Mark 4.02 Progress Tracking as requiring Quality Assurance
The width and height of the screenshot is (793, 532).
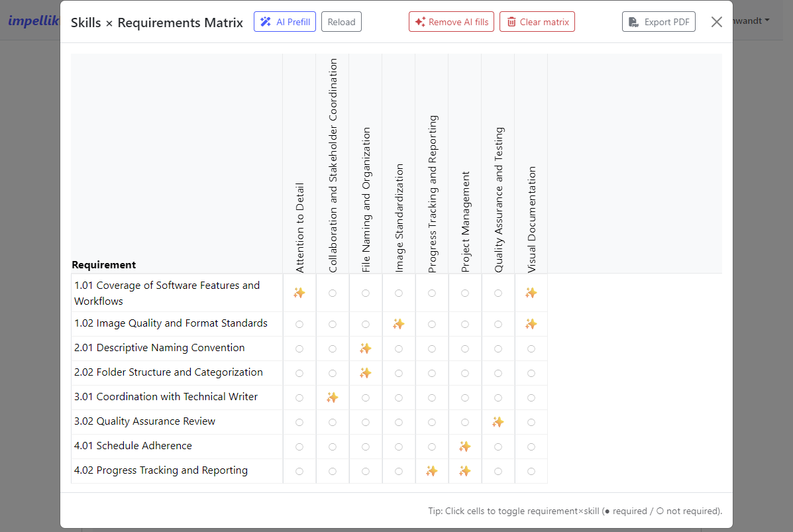498,471
